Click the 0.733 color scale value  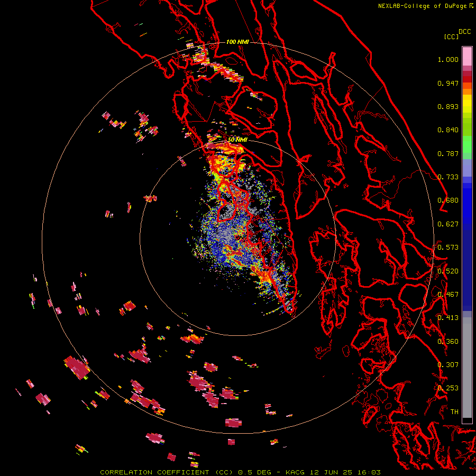coord(448,177)
